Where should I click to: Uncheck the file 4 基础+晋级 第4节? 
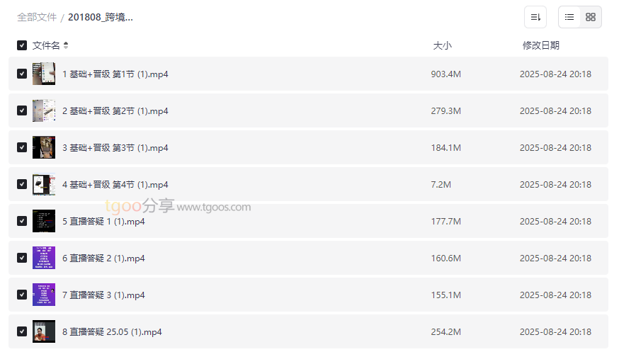(22, 184)
